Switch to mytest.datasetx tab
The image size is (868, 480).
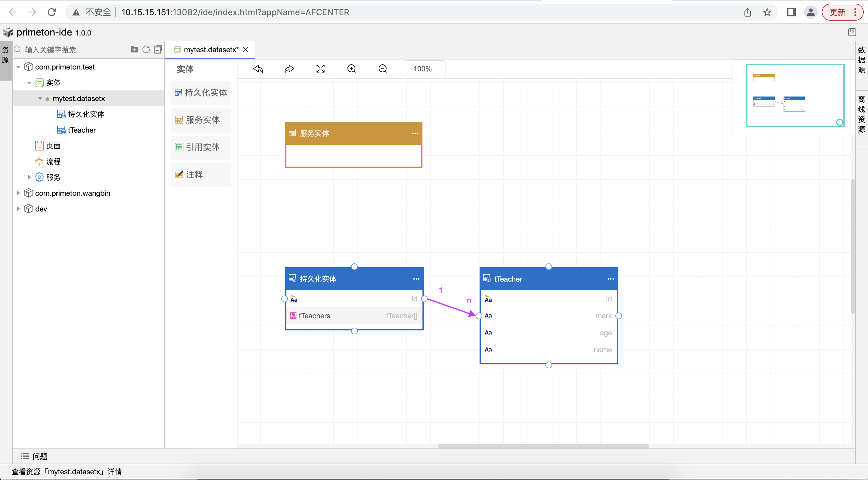210,50
